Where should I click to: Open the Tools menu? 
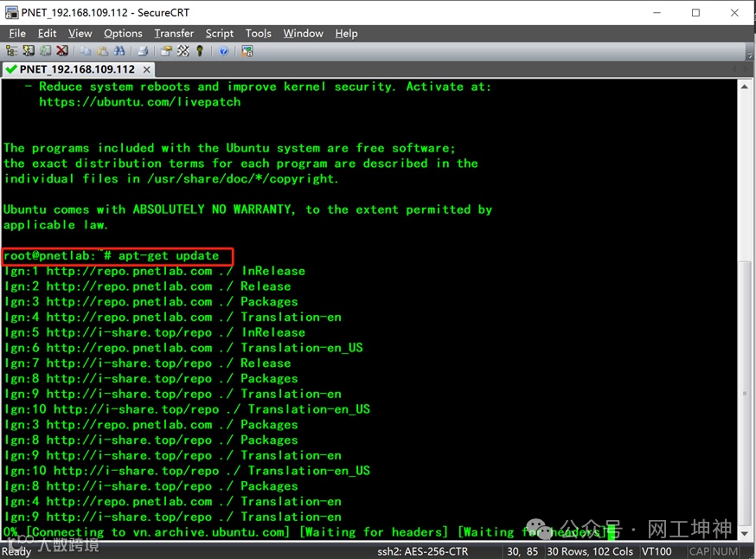click(x=258, y=33)
